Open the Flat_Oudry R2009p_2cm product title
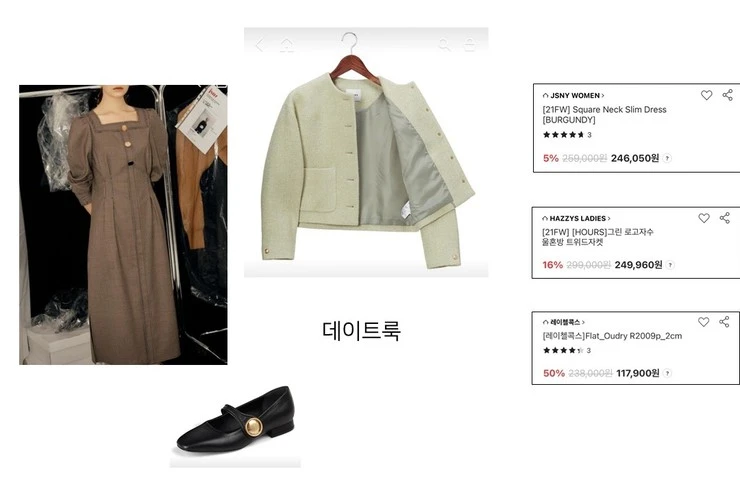The width and height of the screenshot is (740, 493). (612, 336)
